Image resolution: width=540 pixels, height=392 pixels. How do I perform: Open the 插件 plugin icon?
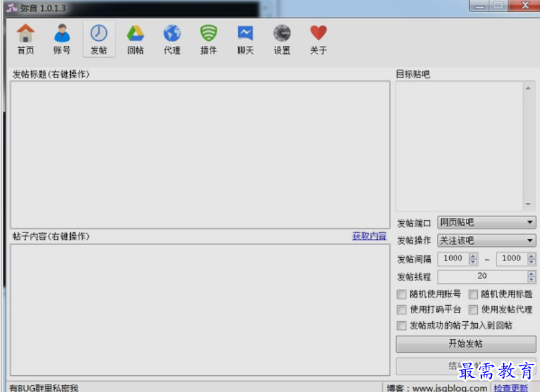pos(209,39)
